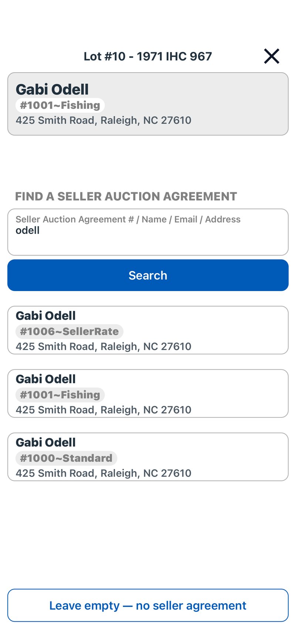The width and height of the screenshot is (296, 644).
Task: Click the address line in the Standard result
Action: point(104,473)
